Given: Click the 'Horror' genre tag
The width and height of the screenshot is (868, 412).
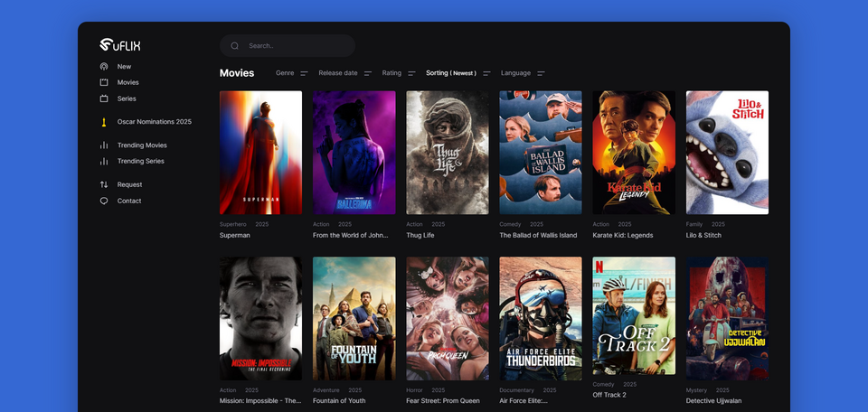Looking at the screenshot, I should click(415, 390).
